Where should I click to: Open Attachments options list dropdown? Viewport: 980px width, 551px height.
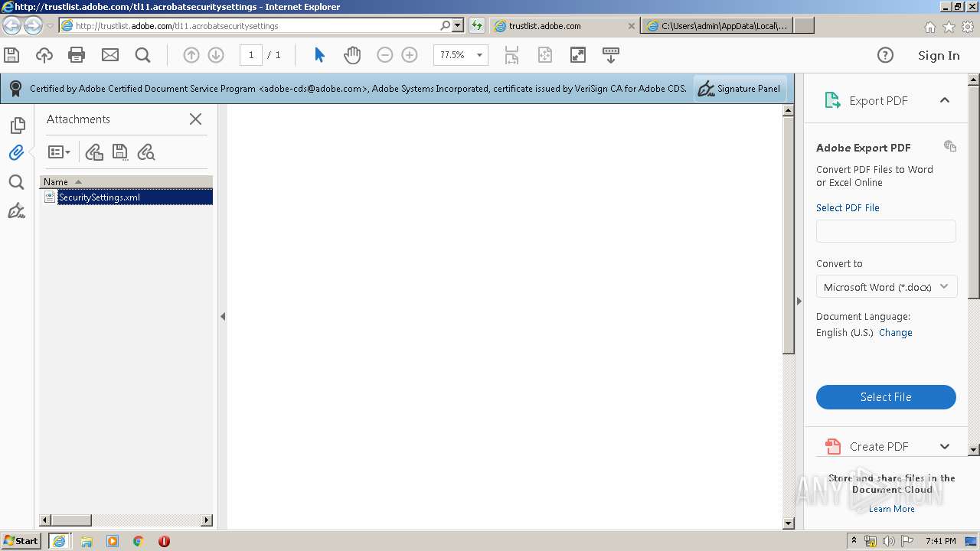[x=59, y=152]
